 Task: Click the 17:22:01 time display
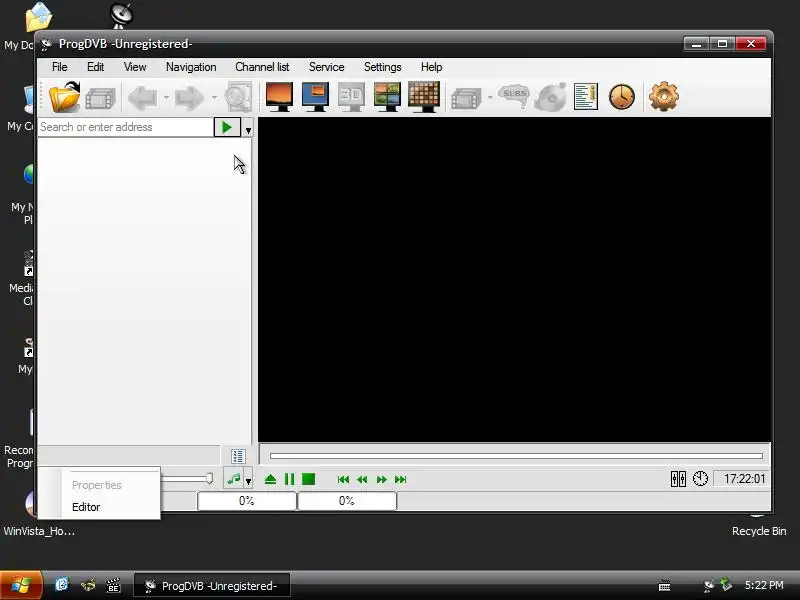[744, 479]
